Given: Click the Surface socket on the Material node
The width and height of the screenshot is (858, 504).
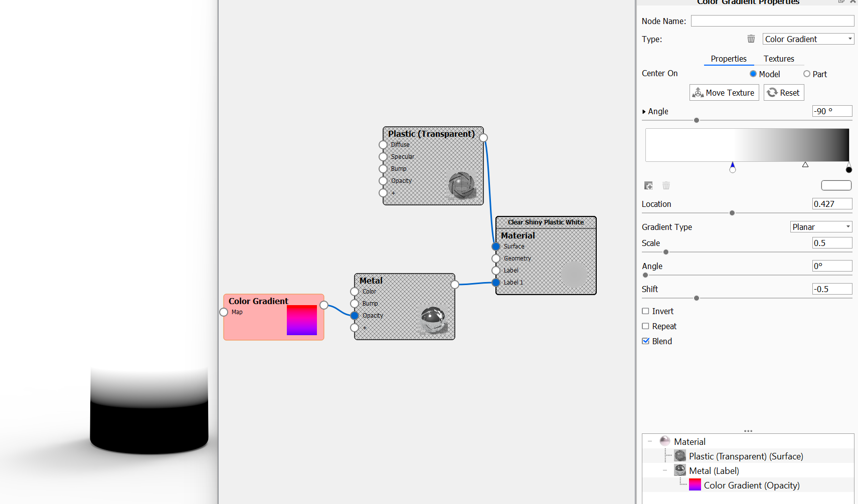Looking at the screenshot, I should click(496, 246).
